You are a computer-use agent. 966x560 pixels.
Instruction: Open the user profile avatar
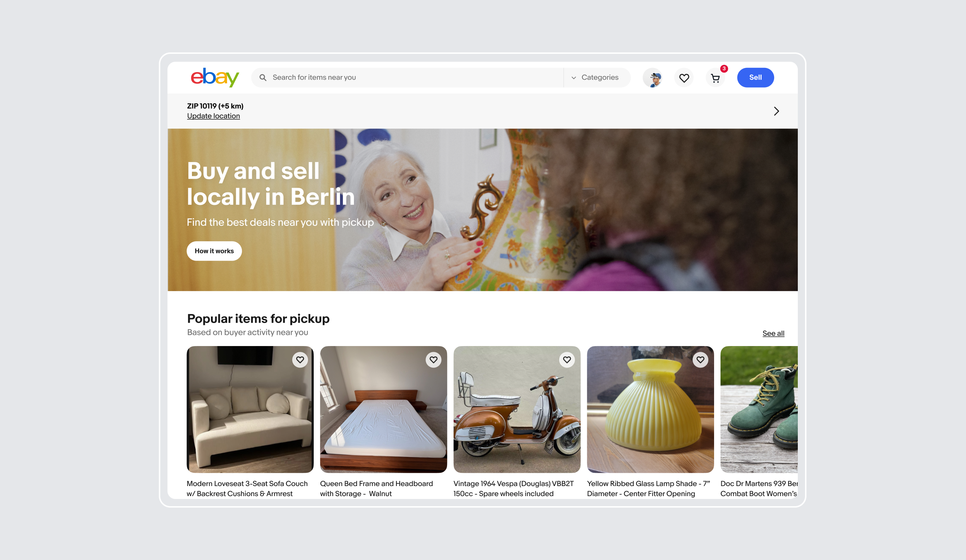point(652,78)
